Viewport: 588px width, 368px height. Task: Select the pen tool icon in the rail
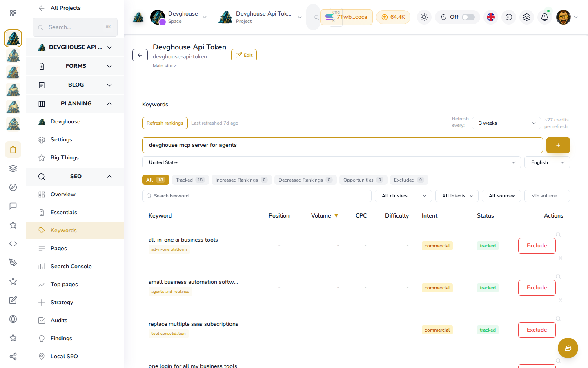coord(13,263)
